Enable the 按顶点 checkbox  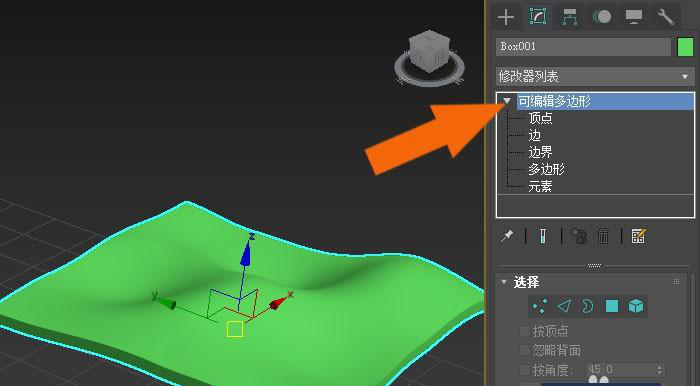(x=525, y=331)
